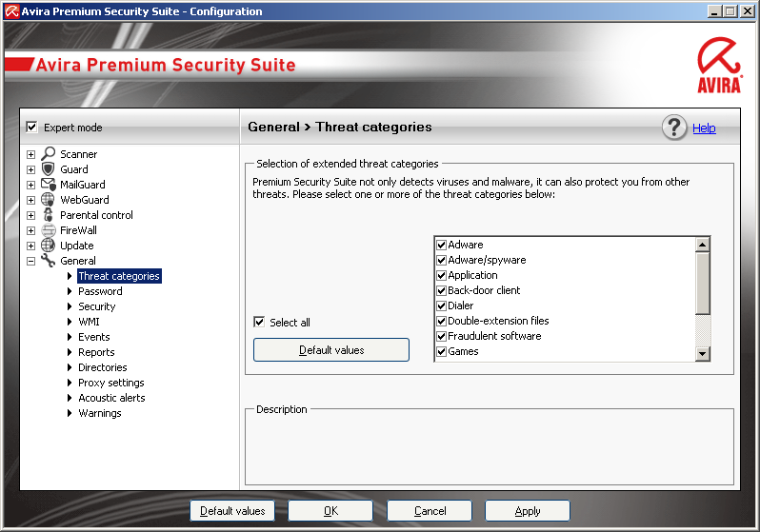Click the Scanner magnifying glass icon

click(x=48, y=153)
